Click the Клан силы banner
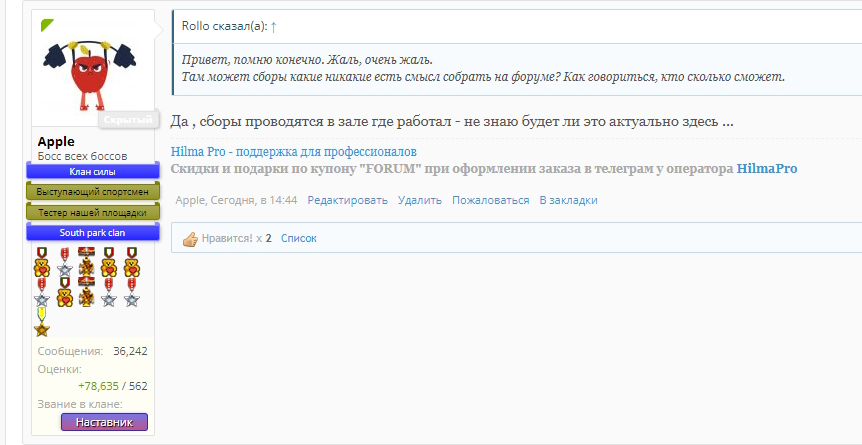862x445 pixels. pos(93,172)
